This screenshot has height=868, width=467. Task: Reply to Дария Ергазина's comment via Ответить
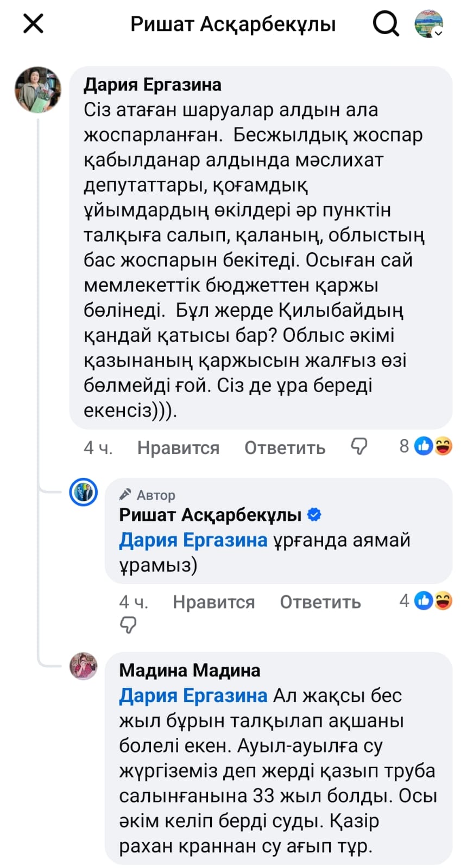pyautogui.click(x=285, y=448)
